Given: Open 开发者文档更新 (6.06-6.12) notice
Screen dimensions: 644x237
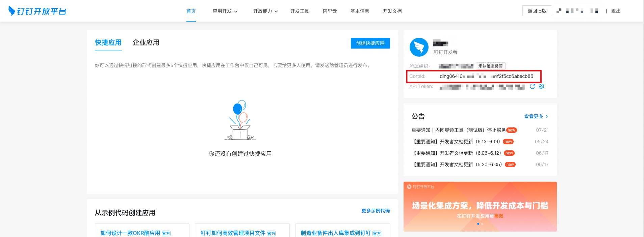Looking at the screenshot, I should point(457,153).
